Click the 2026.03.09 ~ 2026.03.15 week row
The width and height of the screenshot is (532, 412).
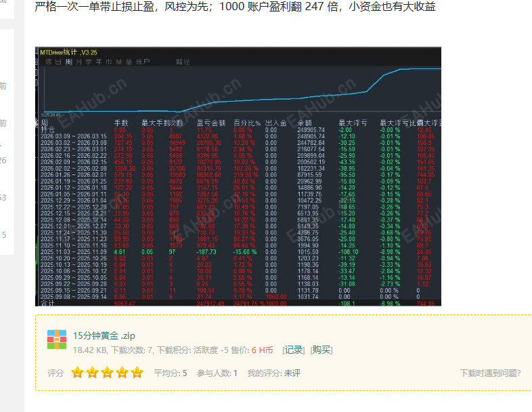(x=238, y=136)
